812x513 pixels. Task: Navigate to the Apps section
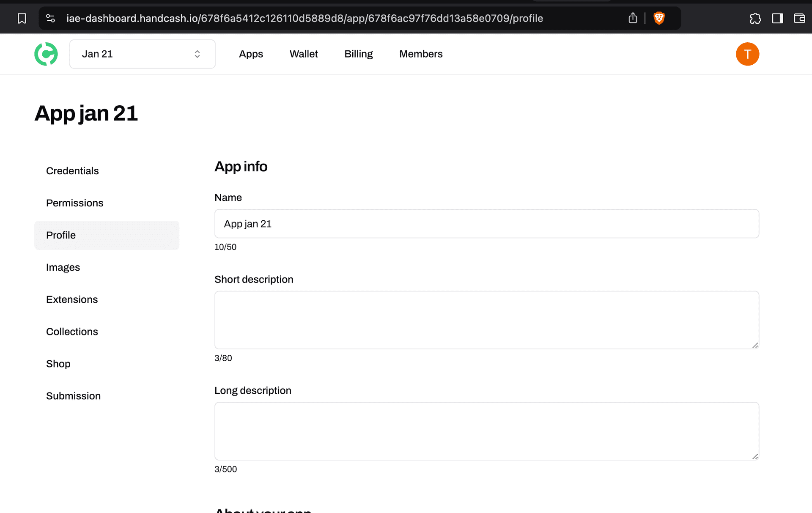pyautogui.click(x=251, y=54)
